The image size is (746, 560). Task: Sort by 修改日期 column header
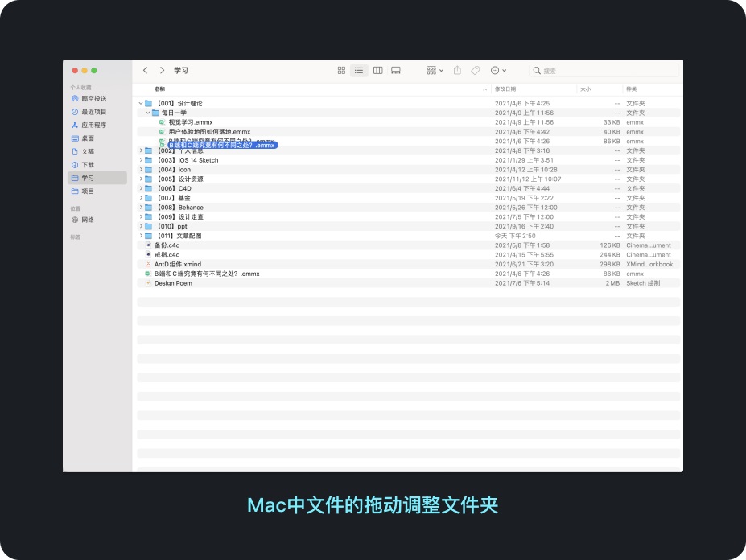point(505,89)
